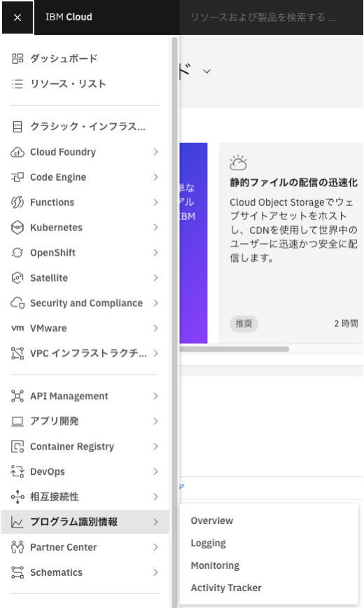Image resolution: width=364 pixels, height=608 pixels.
Task: Click the 2 時間 duration text
Action: 346,324
